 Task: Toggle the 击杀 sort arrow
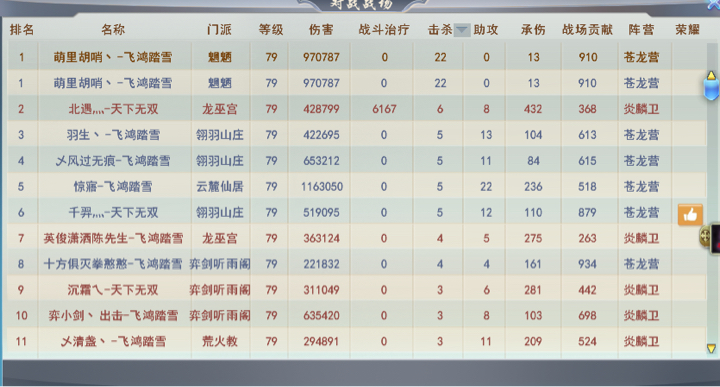pos(461,30)
